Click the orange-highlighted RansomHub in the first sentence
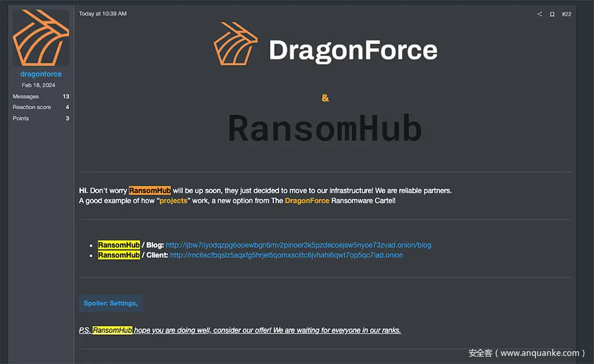The image size is (594, 364). (150, 191)
